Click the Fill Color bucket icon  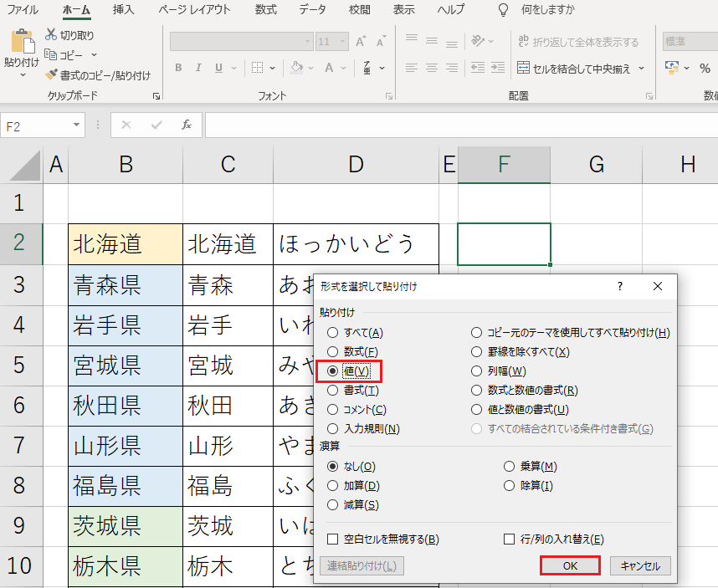(297, 68)
